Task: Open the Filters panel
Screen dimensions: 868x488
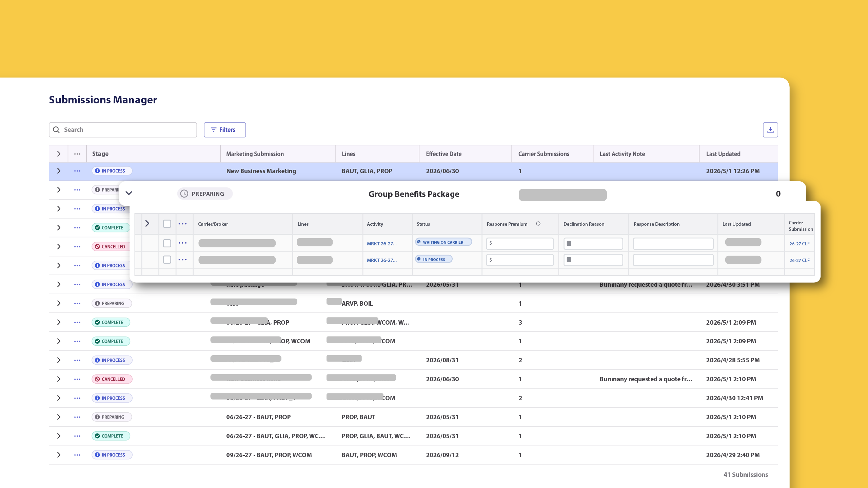Action: (x=224, y=130)
